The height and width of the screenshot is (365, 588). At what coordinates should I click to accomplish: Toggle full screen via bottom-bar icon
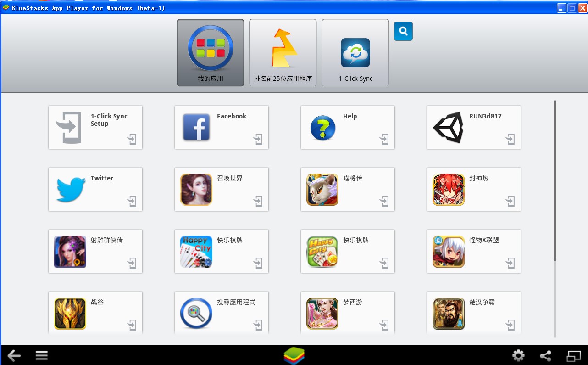[x=574, y=355]
